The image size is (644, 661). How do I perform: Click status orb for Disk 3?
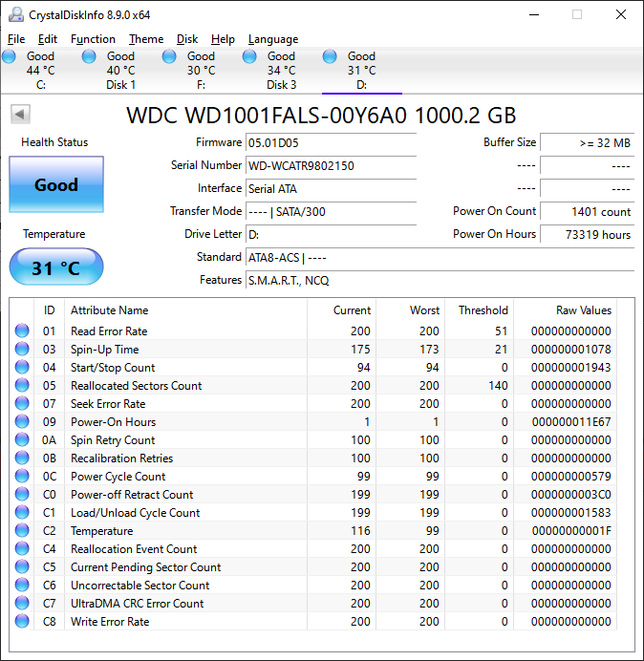[249, 56]
